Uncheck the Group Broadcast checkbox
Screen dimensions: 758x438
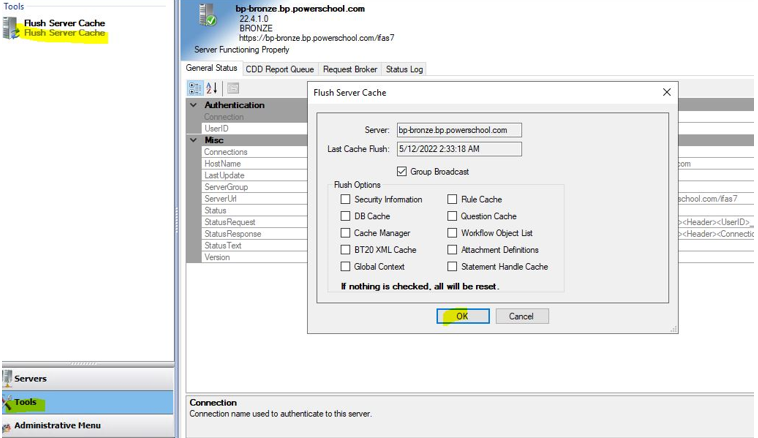click(x=402, y=172)
